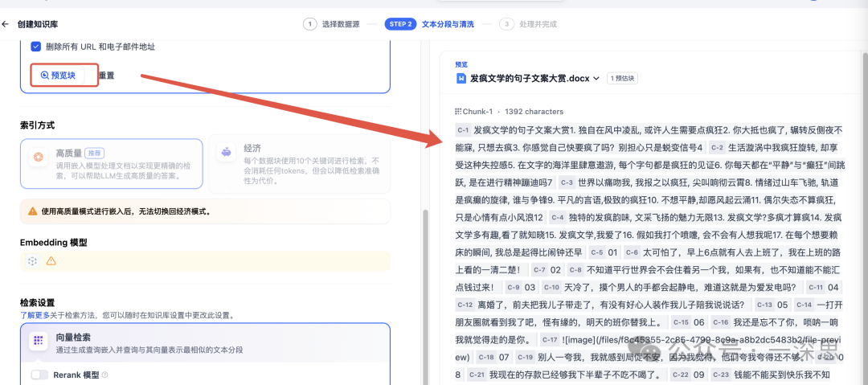The image size is (868, 385).
Task: Open the Embedding 模型 selector field
Action: 205,261
